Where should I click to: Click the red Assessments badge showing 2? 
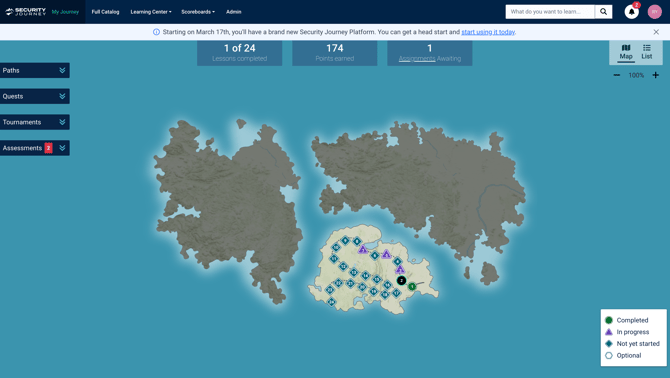pyautogui.click(x=48, y=148)
